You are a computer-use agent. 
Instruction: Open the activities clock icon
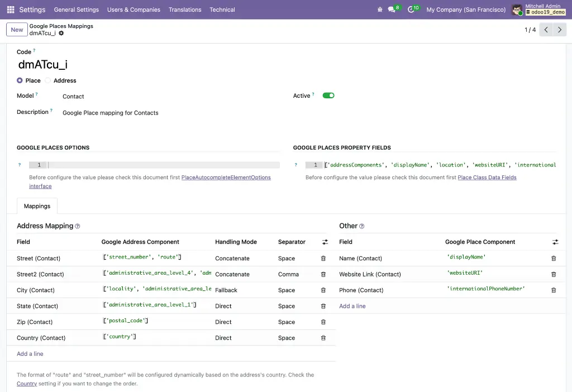tap(411, 9)
